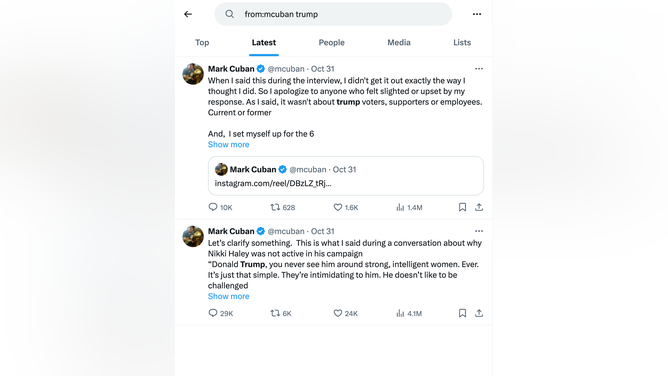The image size is (668, 376).
Task: Open more options on second tweet
Action: click(x=479, y=231)
